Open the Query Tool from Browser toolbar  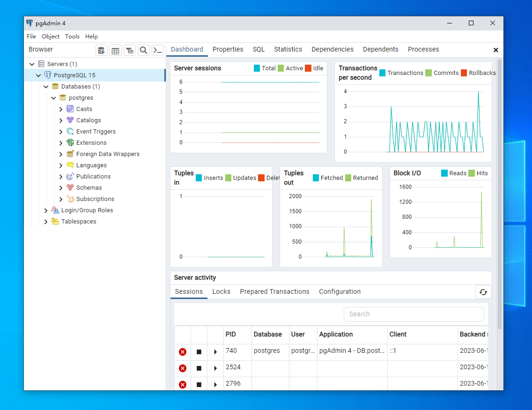102,50
